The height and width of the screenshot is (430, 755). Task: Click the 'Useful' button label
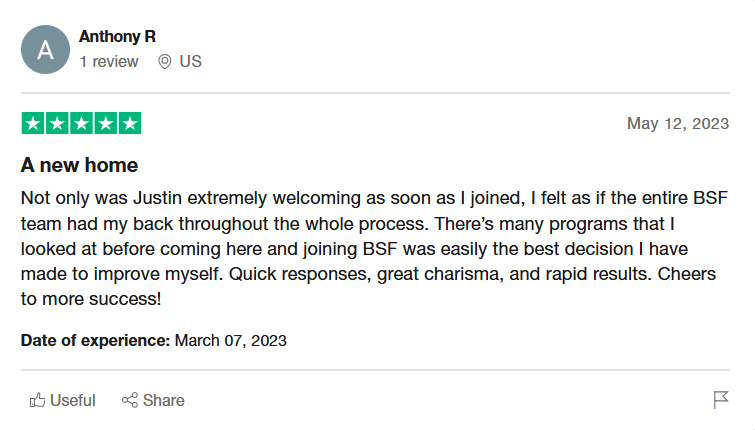[73, 401]
